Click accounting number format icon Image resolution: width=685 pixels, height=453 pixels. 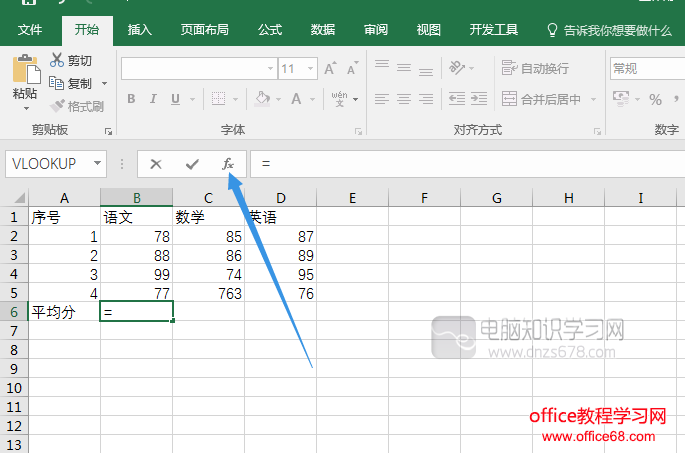pyautogui.click(x=621, y=99)
